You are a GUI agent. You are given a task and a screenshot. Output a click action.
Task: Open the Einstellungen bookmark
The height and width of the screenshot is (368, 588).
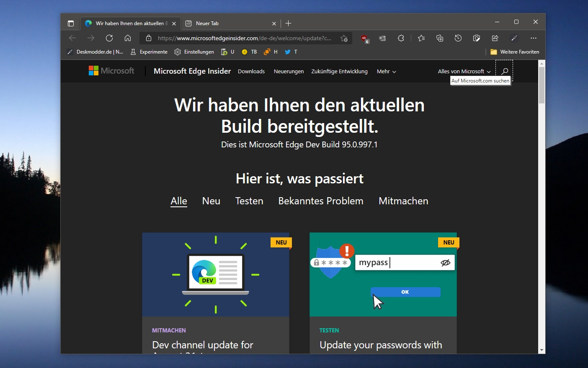click(x=194, y=52)
